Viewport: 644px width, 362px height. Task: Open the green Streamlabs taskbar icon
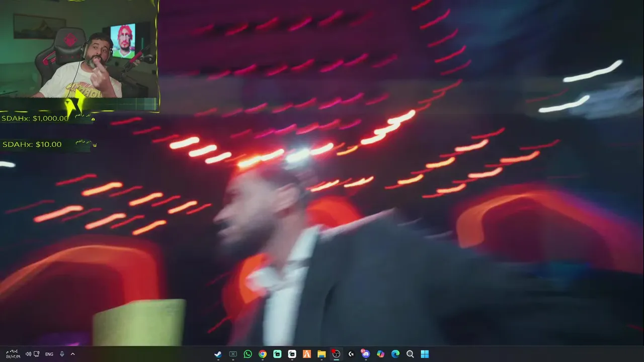(x=277, y=354)
